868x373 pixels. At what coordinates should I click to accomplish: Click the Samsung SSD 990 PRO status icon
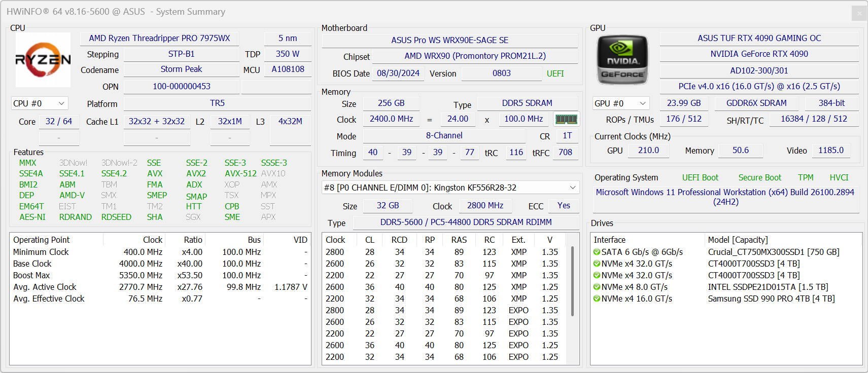[597, 299]
